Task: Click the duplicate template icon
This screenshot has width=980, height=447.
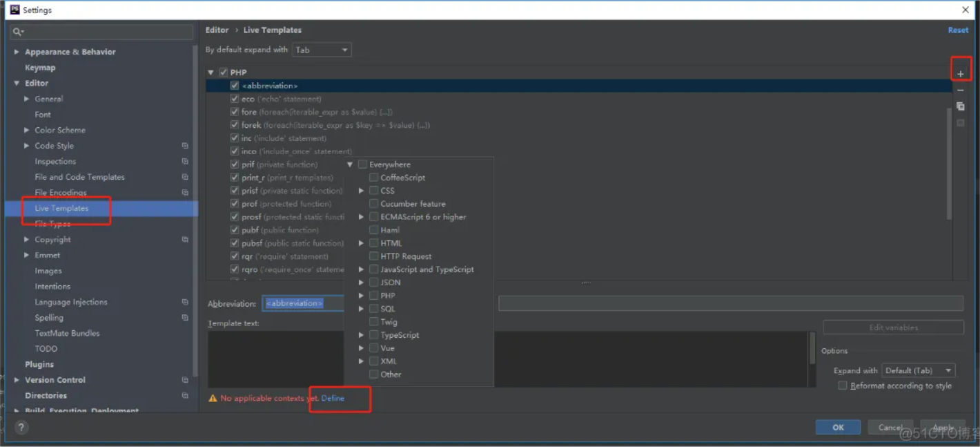Action: click(x=960, y=106)
